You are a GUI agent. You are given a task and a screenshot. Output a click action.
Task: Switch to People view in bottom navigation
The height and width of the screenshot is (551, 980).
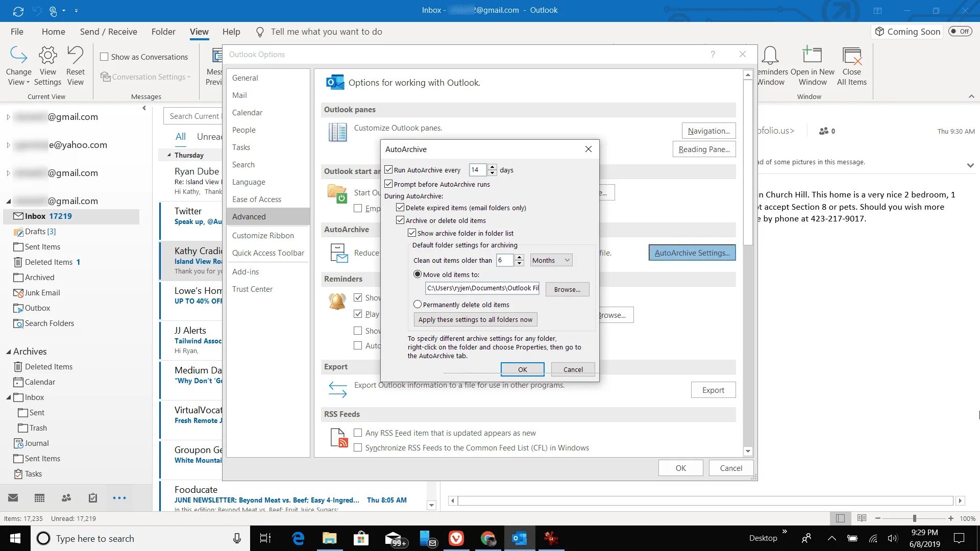[x=66, y=498]
